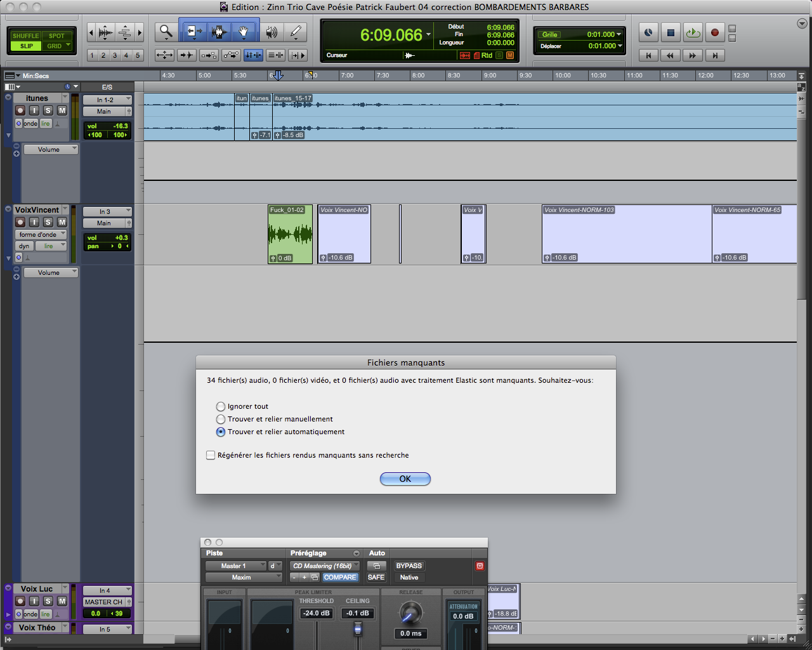Activate the Scrubber speaker tool
The image size is (812, 650).
(272, 32)
